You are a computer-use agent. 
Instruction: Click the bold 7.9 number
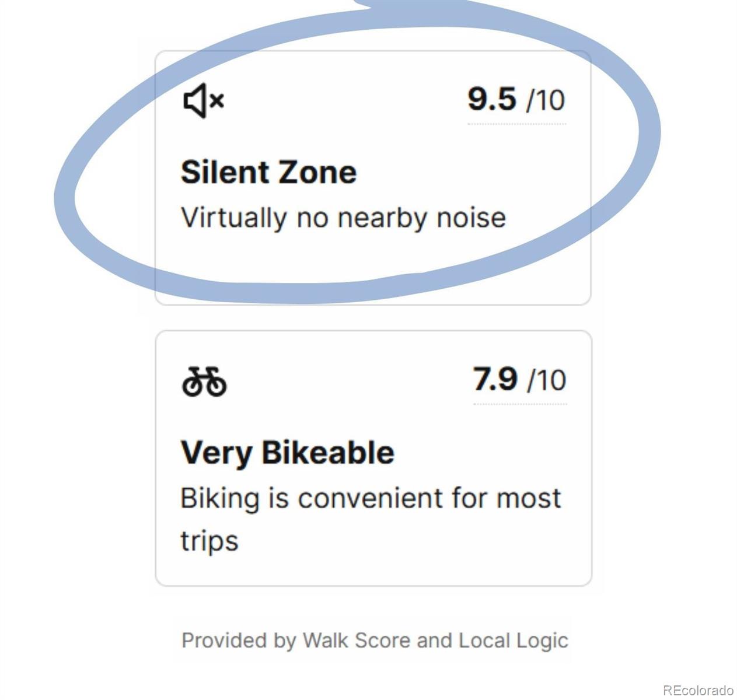[495, 379]
